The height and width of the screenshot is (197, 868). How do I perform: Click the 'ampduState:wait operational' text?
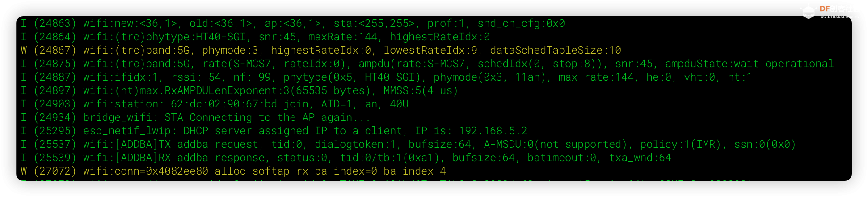749,64
